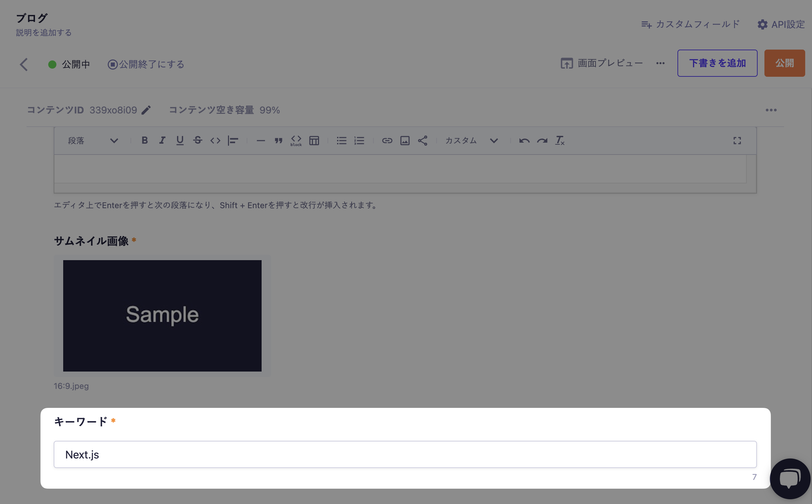812x504 pixels.
Task: Toggle bold formatting in the editor toolbar
Action: [145, 140]
